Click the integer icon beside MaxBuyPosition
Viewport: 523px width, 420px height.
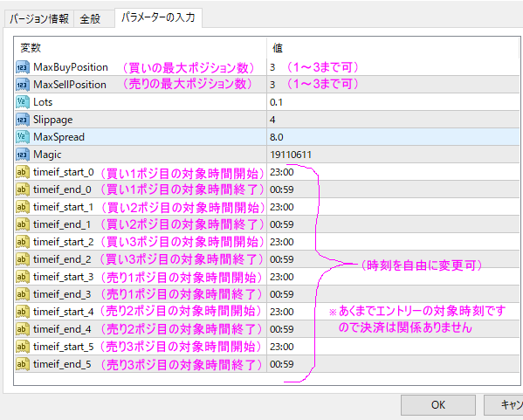(x=23, y=67)
